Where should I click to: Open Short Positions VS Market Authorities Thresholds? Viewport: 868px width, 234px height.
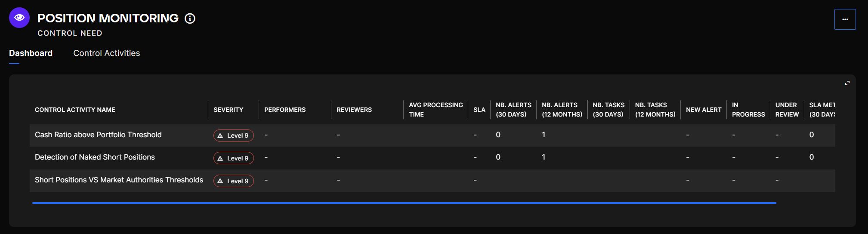tap(119, 180)
